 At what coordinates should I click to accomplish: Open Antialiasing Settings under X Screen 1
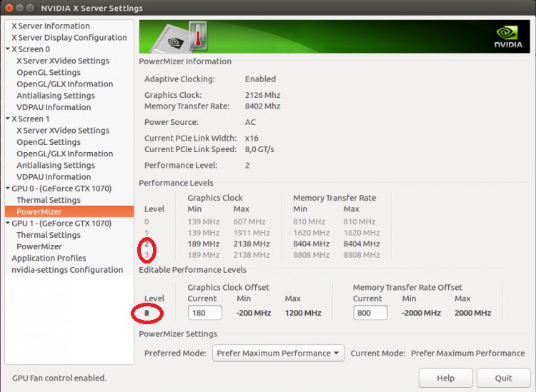click(56, 165)
